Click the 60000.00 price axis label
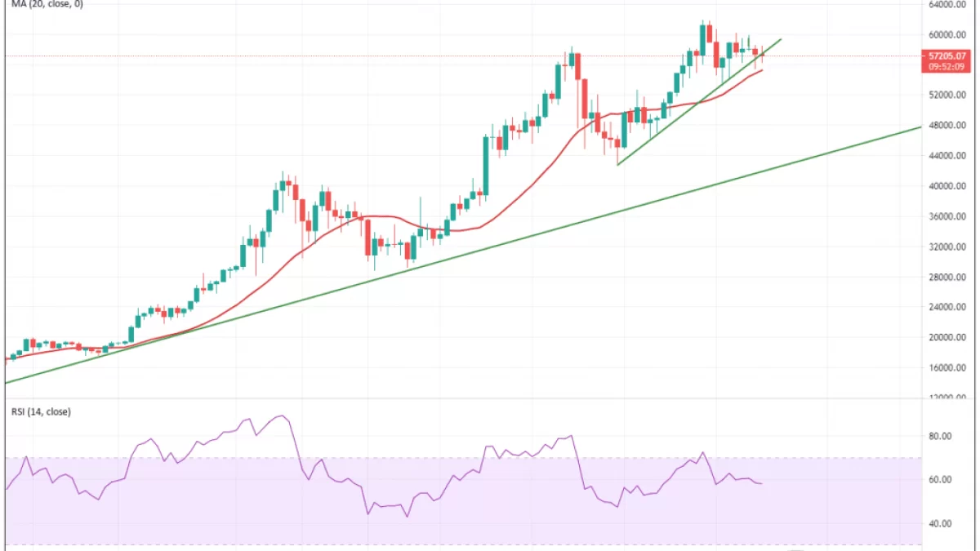 pyautogui.click(x=949, y=35)
